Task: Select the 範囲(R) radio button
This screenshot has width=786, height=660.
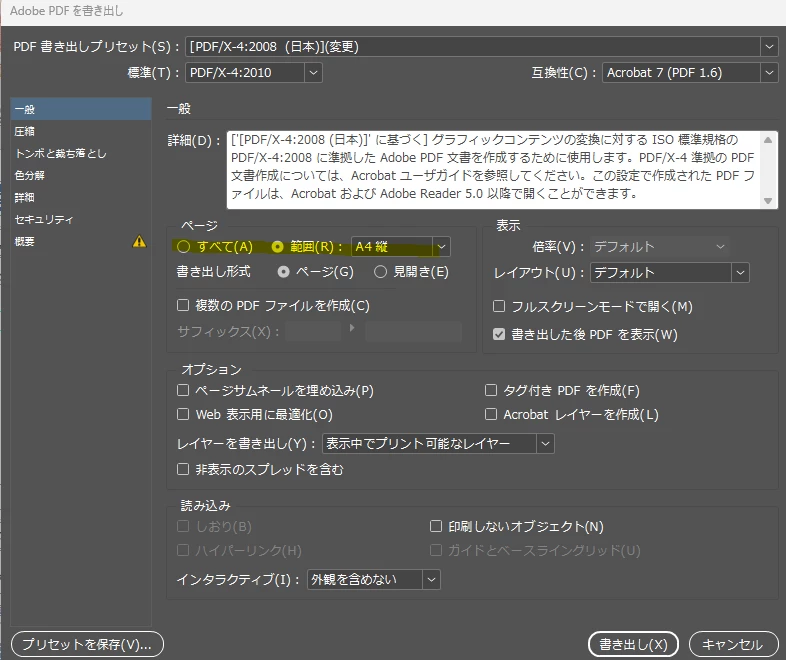Action: [x=277, y=247]
